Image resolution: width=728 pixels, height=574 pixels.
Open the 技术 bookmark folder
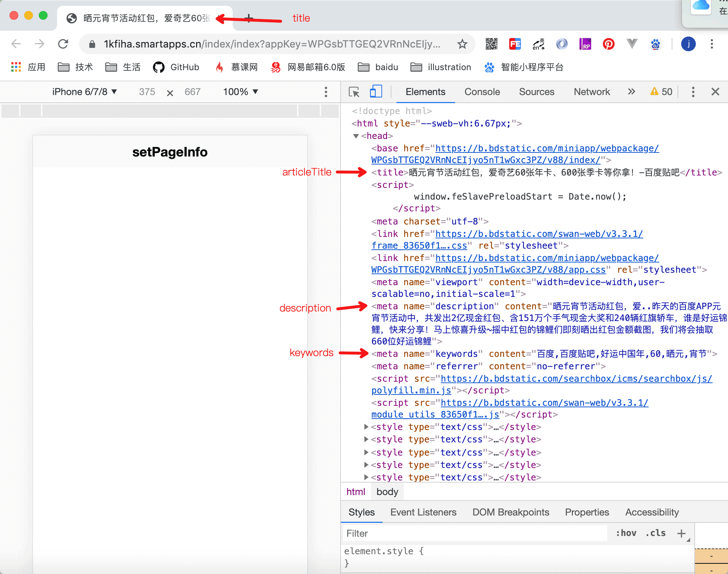(x=75, y=67)
